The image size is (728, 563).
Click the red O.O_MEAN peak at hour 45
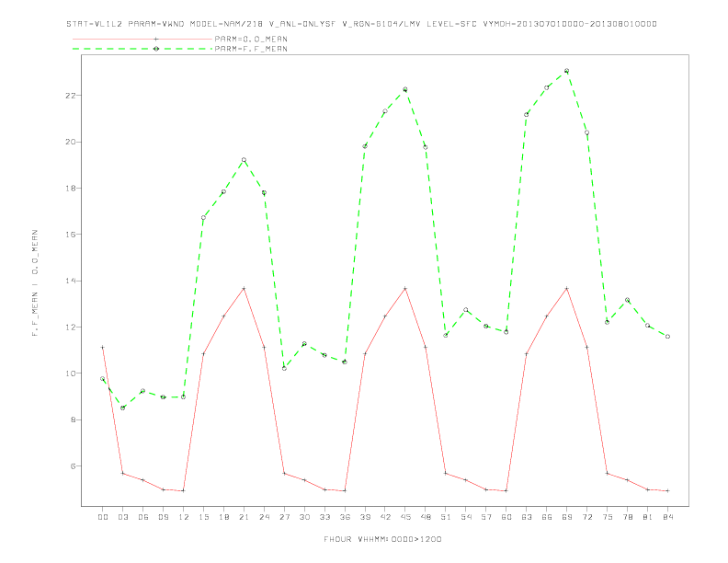[405, 289]
